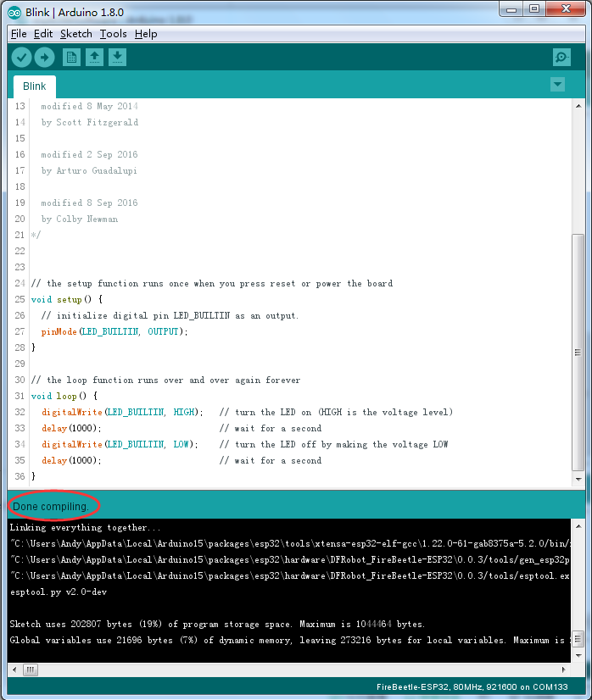Click console path line ending 'gen_esp32p'

point(290,560)
